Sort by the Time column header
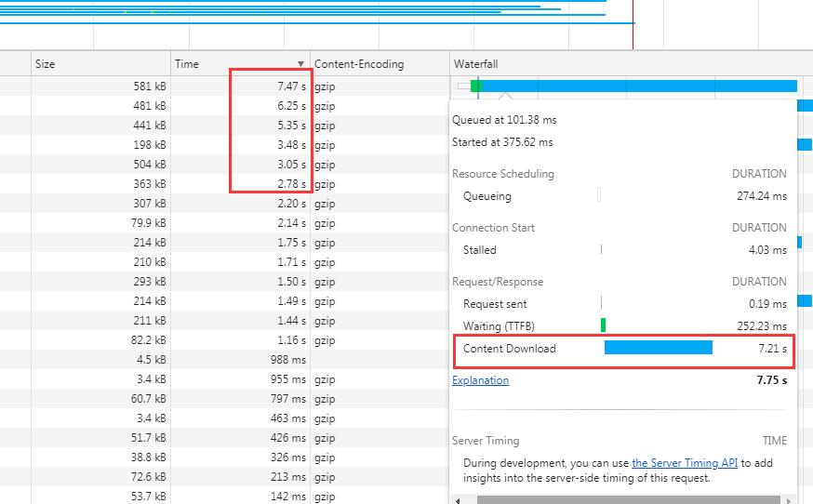 pos(240,64)
